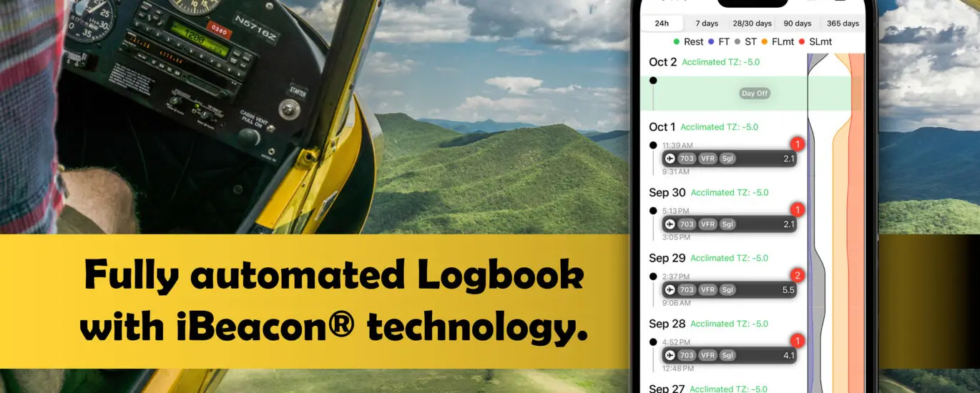Click the 4:52 PM time on Sep 28
The height and width of the screenshot is (393, 980).
676,342
